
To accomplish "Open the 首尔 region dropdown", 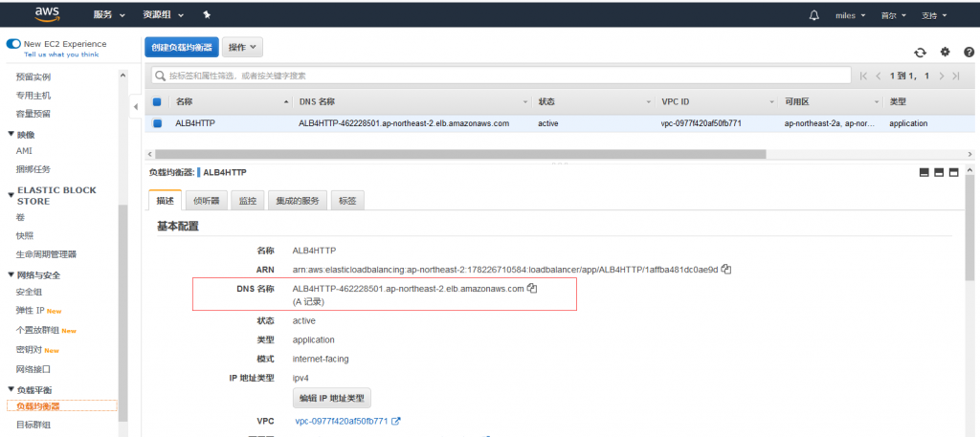I will (893, 15).
